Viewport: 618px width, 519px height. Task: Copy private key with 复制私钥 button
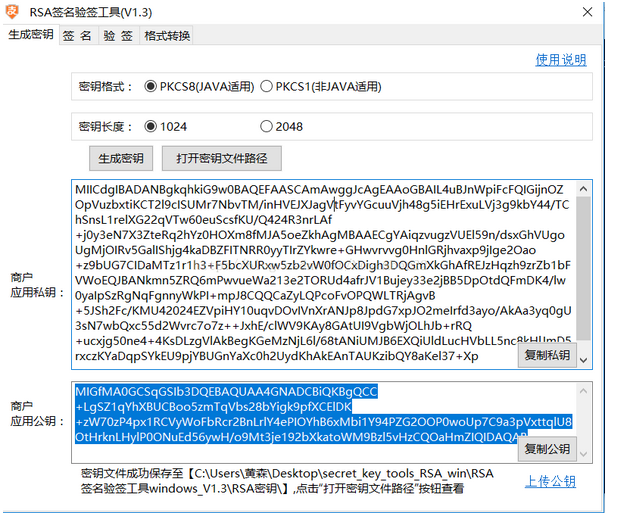(x=547, y=355)
